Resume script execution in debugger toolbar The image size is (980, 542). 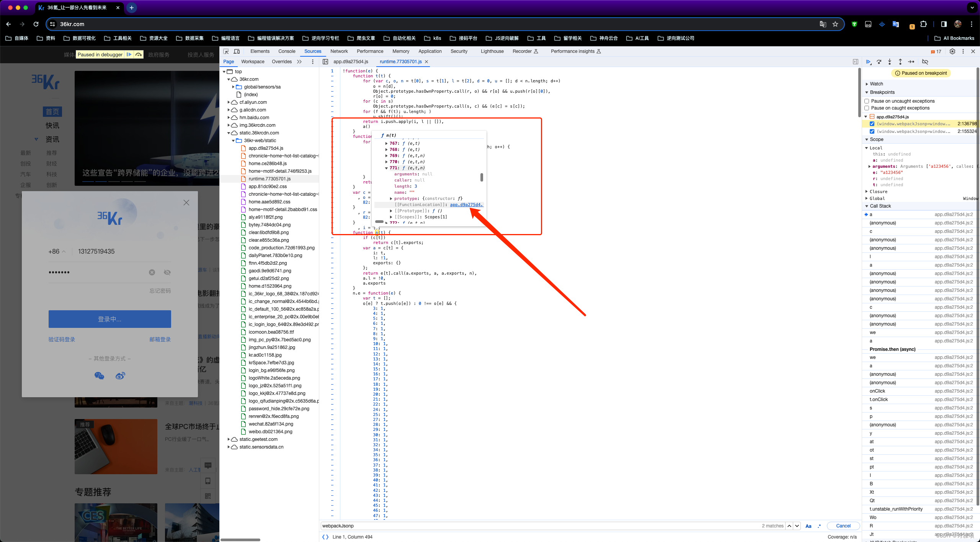tap(868, 62)
